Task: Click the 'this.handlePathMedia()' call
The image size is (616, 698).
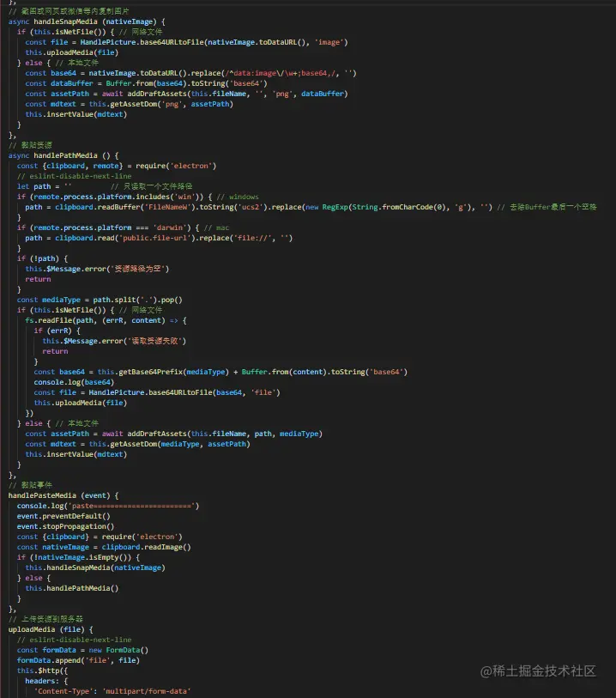Action: (72, 588)
